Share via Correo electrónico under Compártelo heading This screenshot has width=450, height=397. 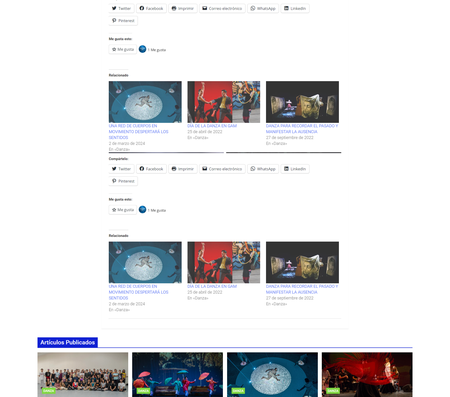tap(222, 169)
